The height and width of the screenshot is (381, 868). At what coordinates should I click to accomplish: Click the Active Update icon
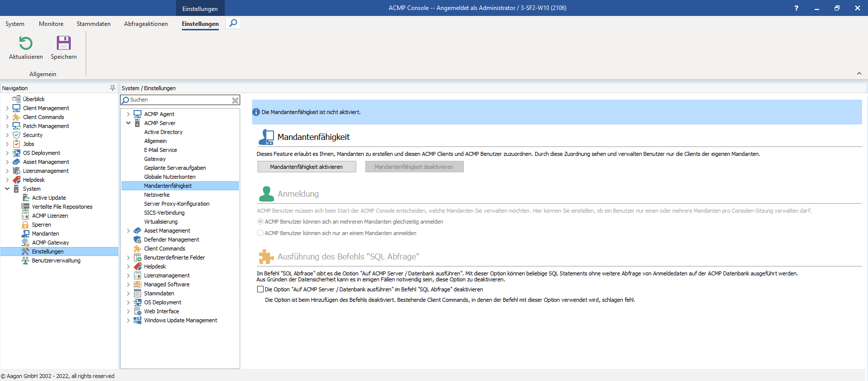(x=25, y=198)
